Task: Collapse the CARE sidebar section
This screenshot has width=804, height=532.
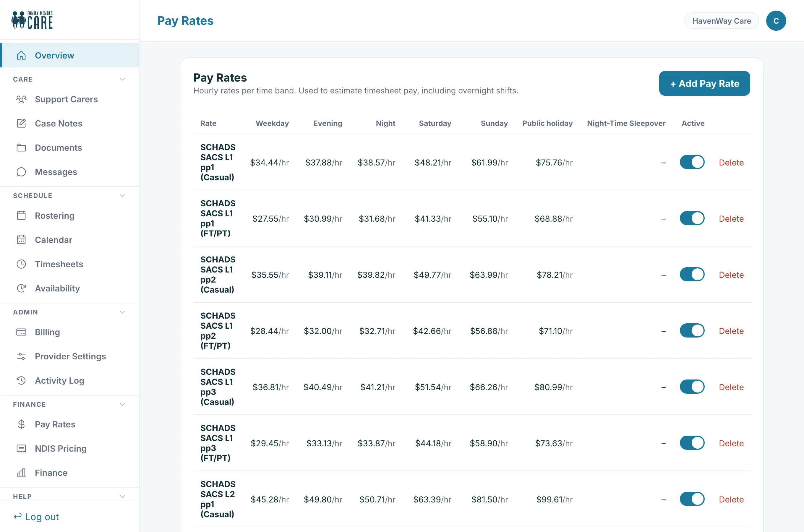Action: click(x=122, y=79)
